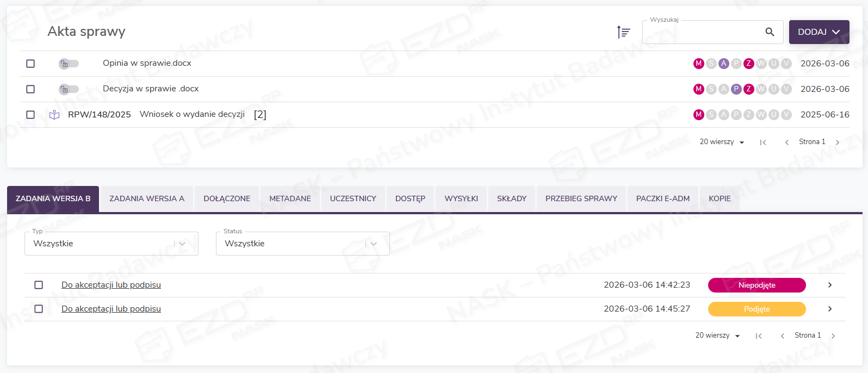The width and height of the screenshot is (868, 373).
Task: Open the Status filter dropdown
Action: coord(374,244)
